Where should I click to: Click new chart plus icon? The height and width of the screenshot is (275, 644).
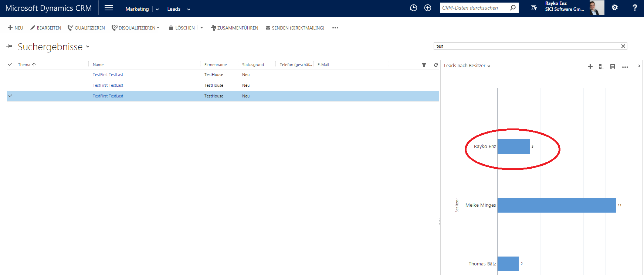click(x=590, y=66)
